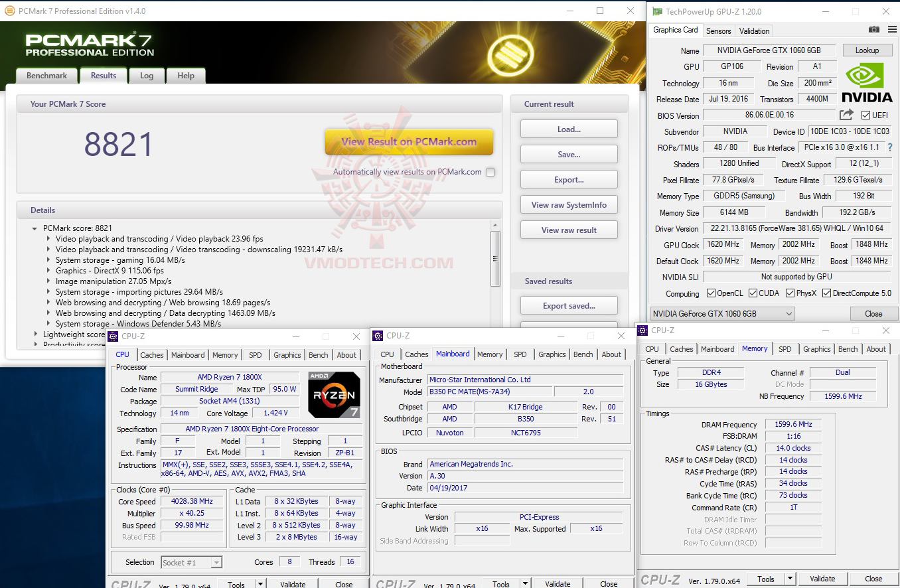
Task: Toggle the CUDA checkbox in GPU-Z
Action: coord(753,292)
